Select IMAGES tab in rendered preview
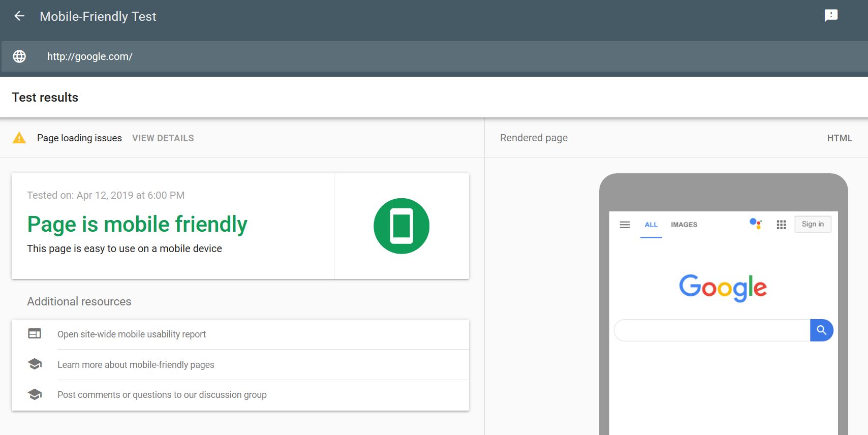The image size is (868, 435). 684,225
